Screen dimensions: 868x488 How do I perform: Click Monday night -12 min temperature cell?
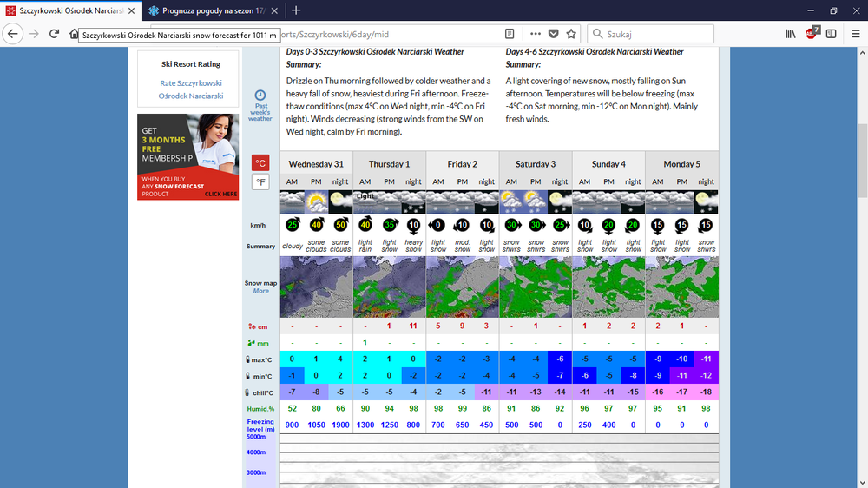coord(706,376)
